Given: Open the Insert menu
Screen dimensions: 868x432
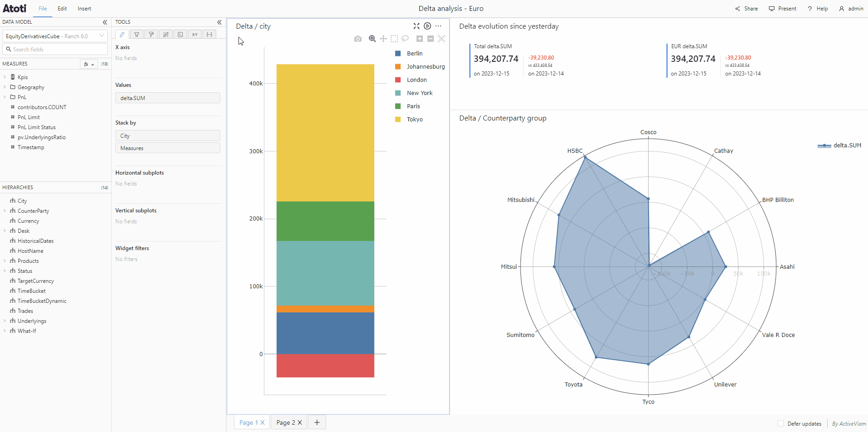Looking at the screenshot, I should pyautogui.click(x=84, y=9).
